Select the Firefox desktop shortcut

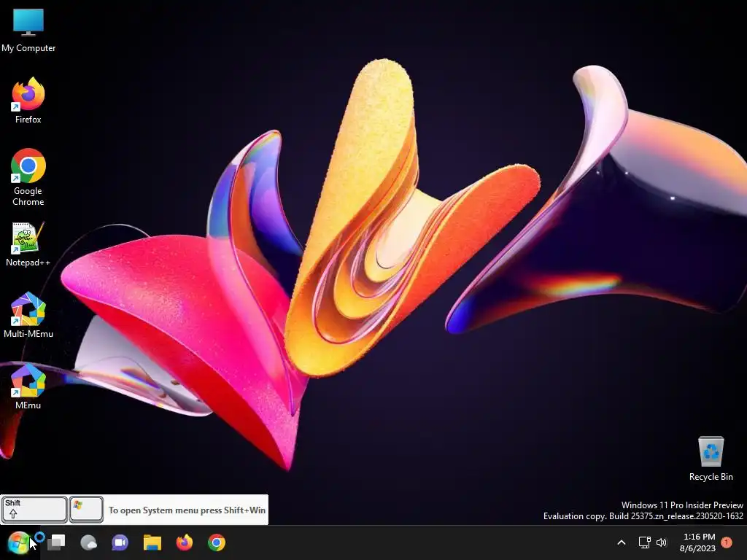(28, 101)
